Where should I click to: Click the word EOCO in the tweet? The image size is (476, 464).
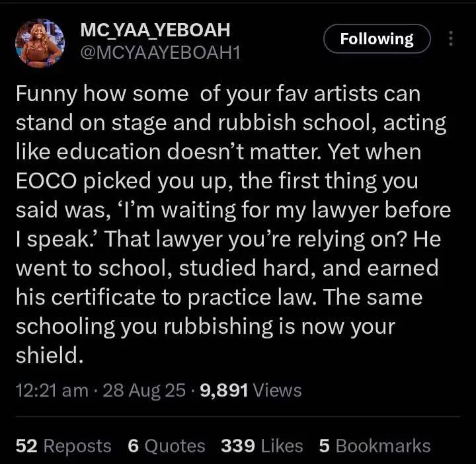46,181
